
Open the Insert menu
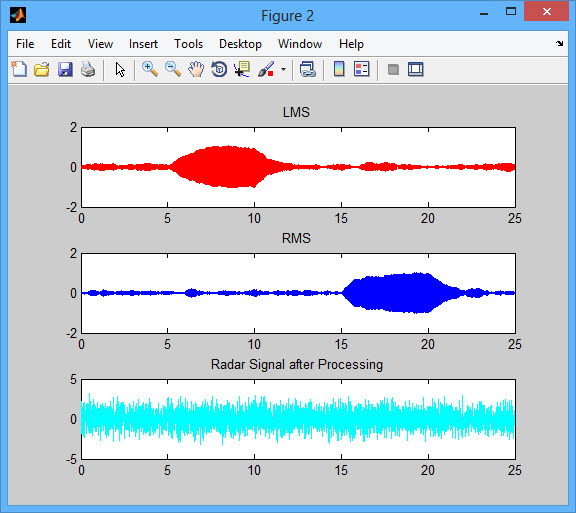point(143,44)
